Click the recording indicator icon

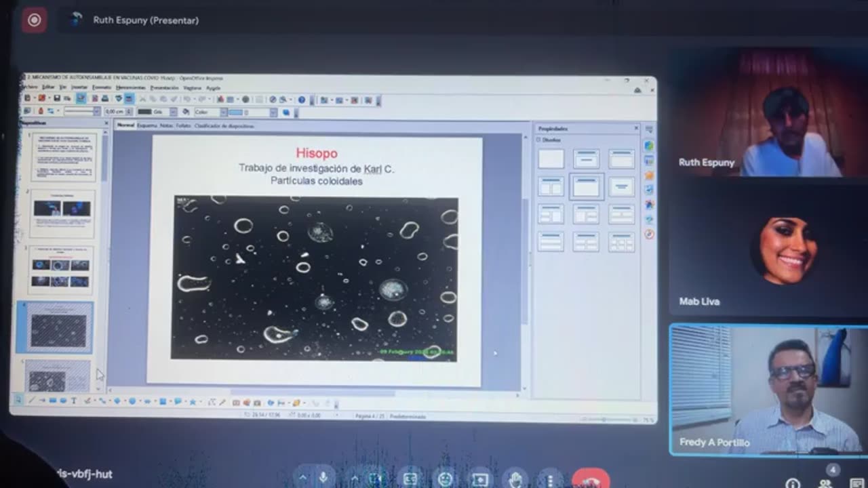pyautogui.click(x=34, y=20)
